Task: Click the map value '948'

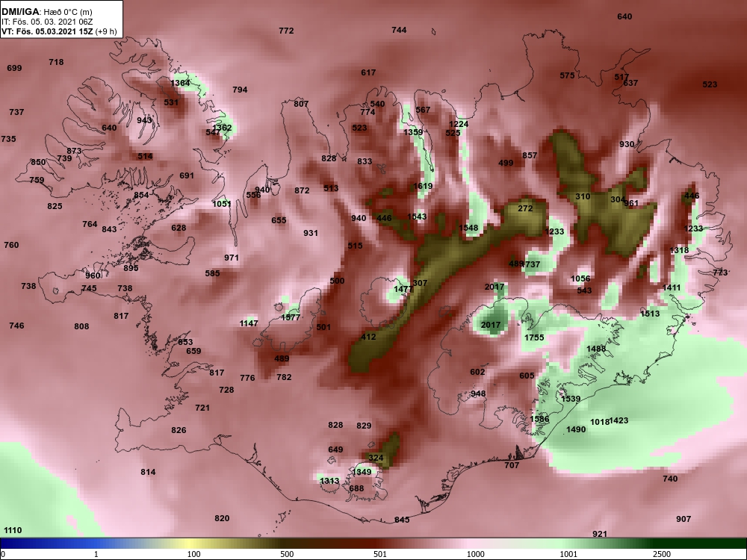Action: 478,393
